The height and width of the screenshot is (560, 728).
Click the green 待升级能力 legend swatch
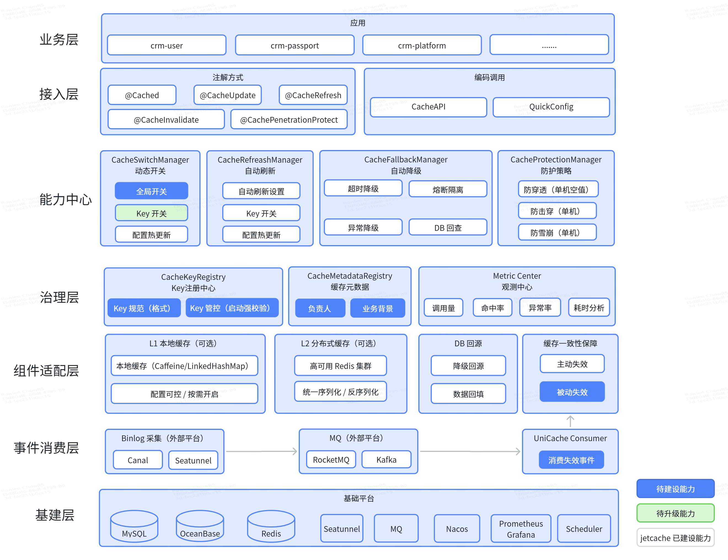click(x=675, y=513)
